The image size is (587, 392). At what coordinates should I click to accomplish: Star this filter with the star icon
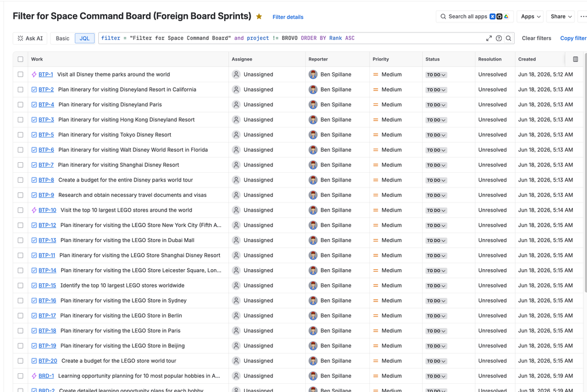(259, 16)
